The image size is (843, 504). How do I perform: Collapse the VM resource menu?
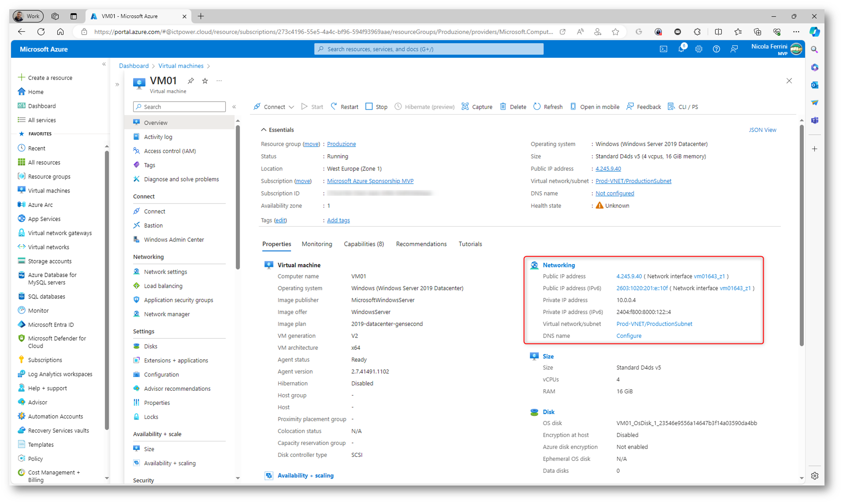pos(234,107)
